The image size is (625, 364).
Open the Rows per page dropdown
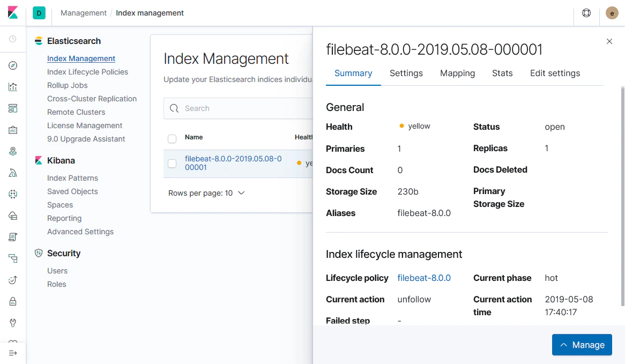(x=206, y=193)
